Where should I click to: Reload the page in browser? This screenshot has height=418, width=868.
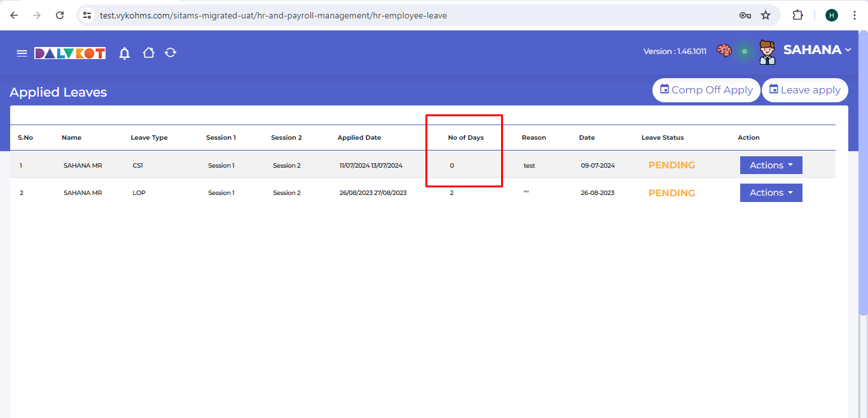tap(60, 15)
